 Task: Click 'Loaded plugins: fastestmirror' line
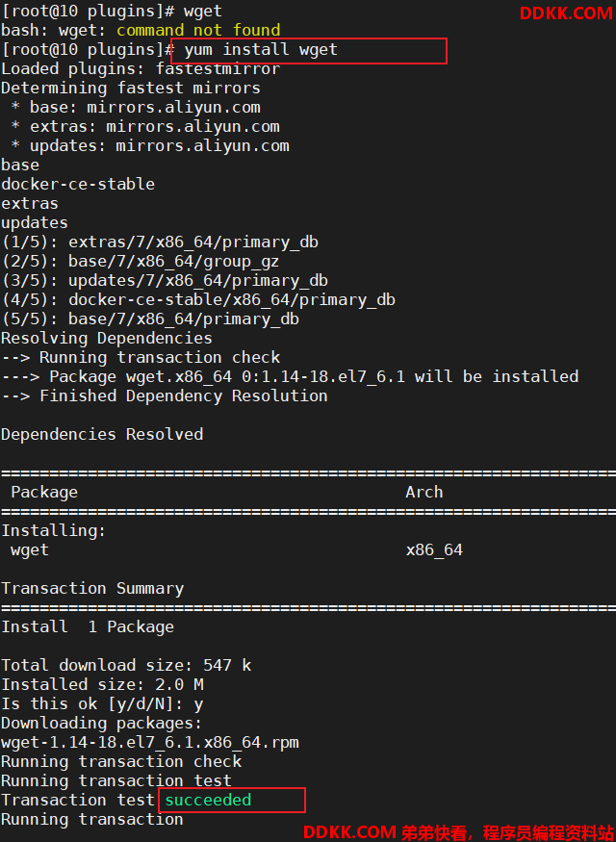141,68
